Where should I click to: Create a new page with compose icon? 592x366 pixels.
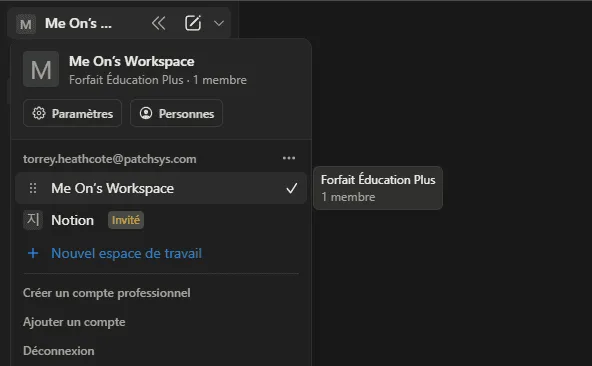[193, 23]
